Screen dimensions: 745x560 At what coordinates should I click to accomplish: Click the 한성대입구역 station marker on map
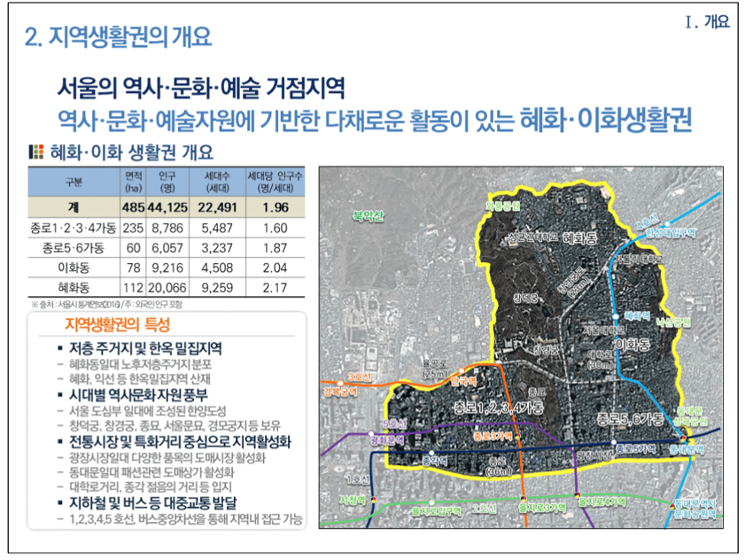click(667, 223)
